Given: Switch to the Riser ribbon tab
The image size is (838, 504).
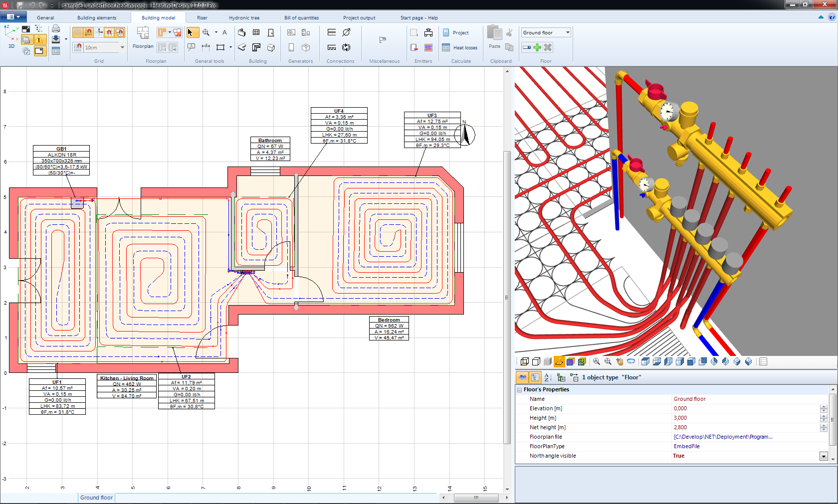Looking at the screenshot, I should pos(202,17).
